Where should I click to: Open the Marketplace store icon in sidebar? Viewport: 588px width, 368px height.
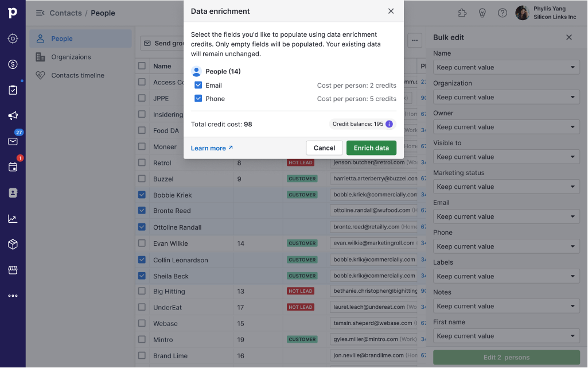[13, 270]
